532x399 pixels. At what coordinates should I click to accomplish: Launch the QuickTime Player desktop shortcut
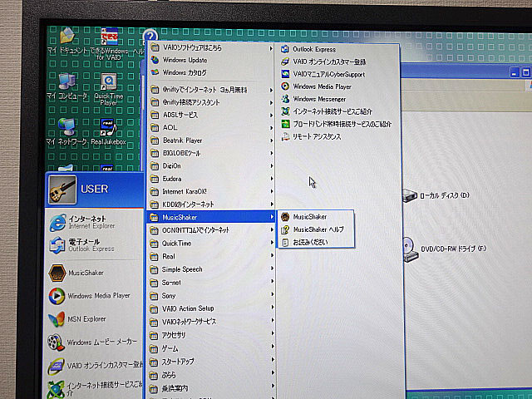(109, 89)
